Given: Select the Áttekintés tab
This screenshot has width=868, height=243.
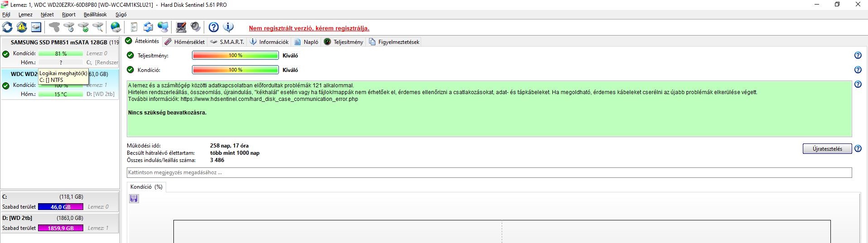Looking at the screenshot, I should (x=142, y=41).
